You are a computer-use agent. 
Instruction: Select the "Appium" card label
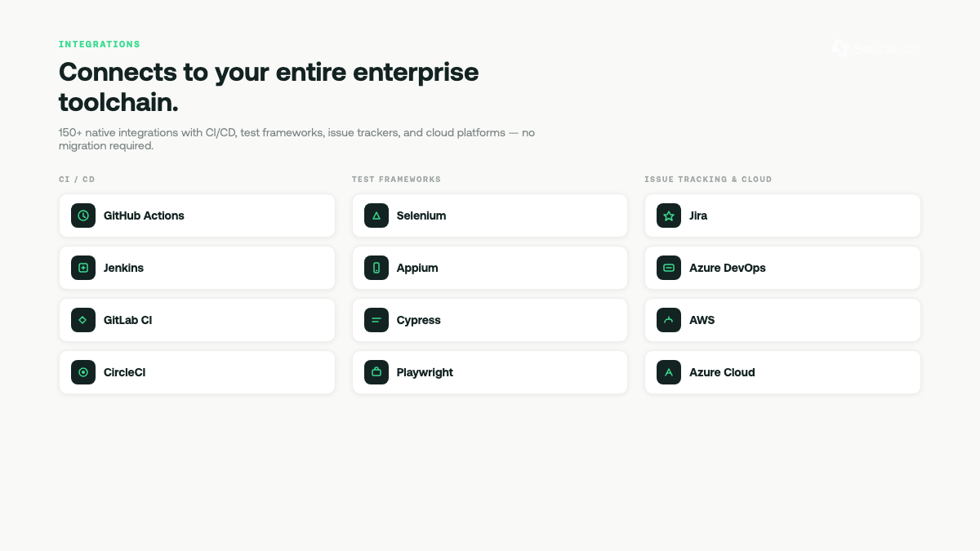coord(417,268)
